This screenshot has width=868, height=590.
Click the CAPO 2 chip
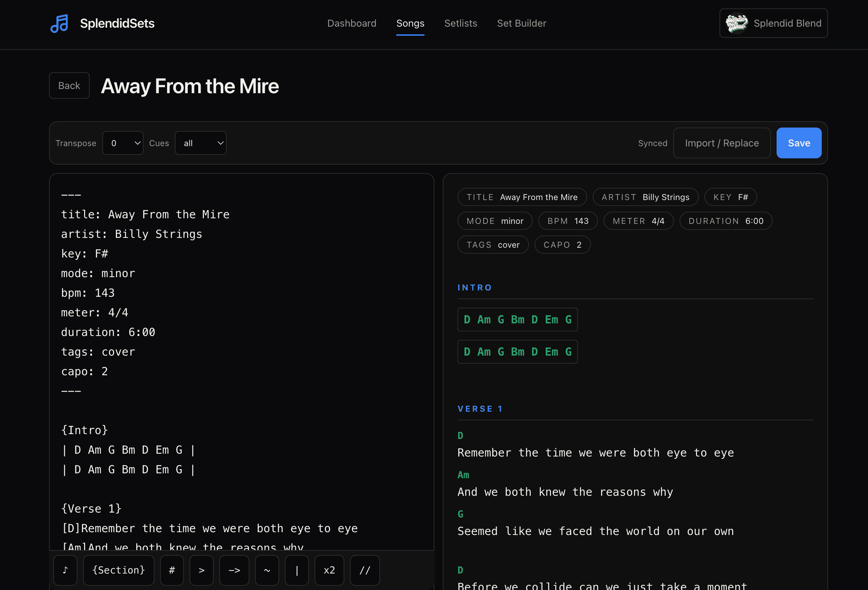pyautogui.click(x=563, y=245)
